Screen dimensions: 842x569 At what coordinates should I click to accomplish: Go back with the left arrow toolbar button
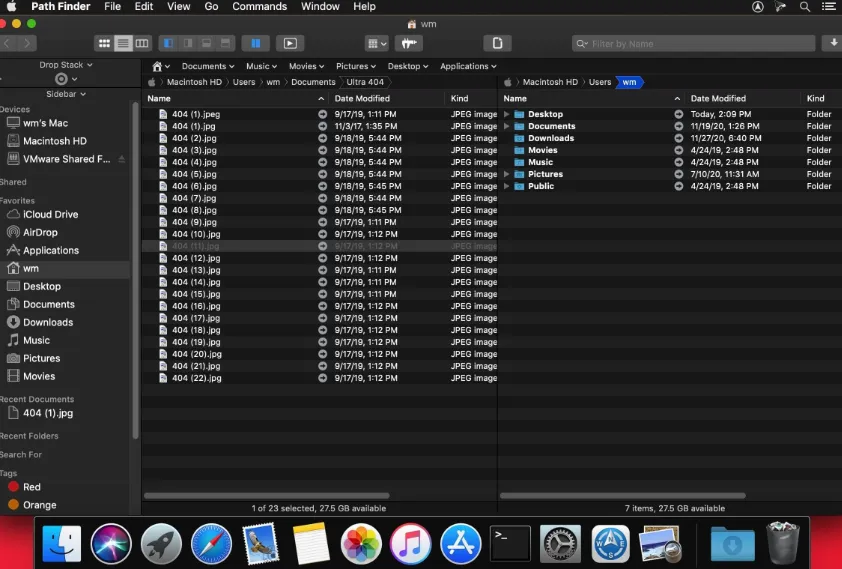click(8, 43)
